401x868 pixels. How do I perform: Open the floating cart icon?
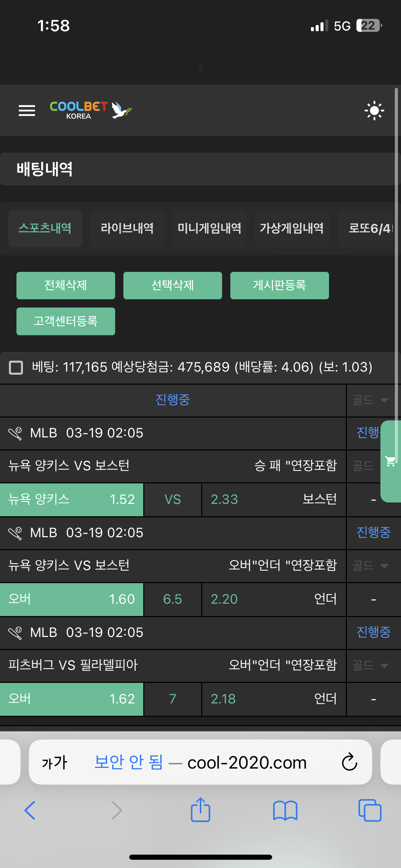(x=390, y=461)
